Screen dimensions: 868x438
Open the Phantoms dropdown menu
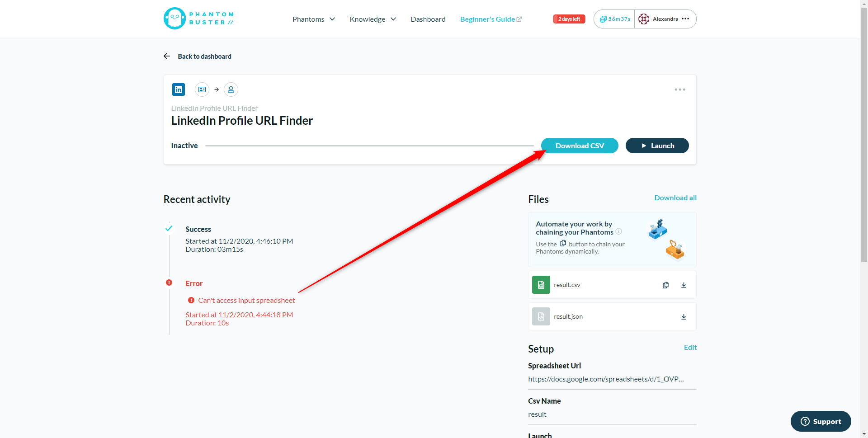(x=314, y=19)
